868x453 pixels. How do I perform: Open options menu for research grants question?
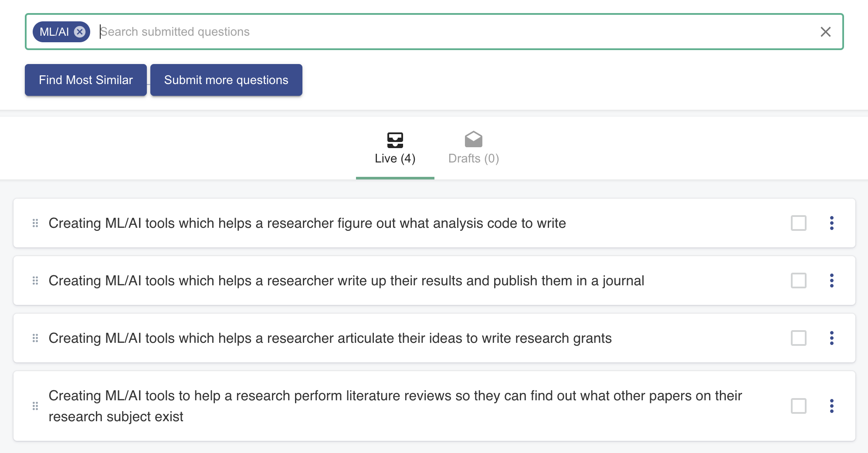tap(832, 338)
